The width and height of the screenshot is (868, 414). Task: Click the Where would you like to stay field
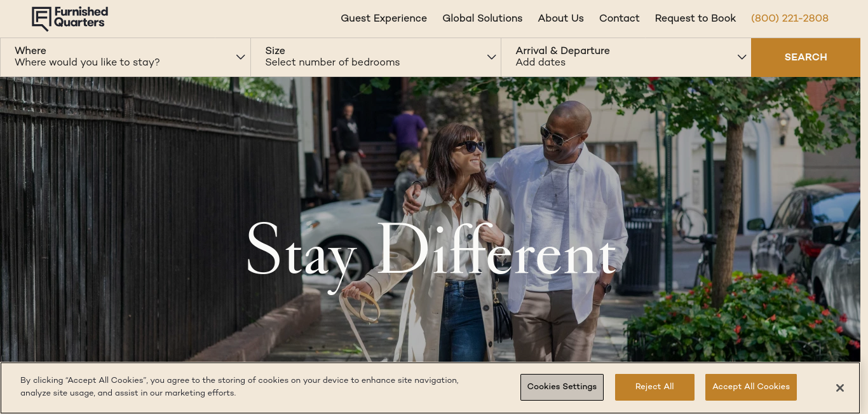125,57
